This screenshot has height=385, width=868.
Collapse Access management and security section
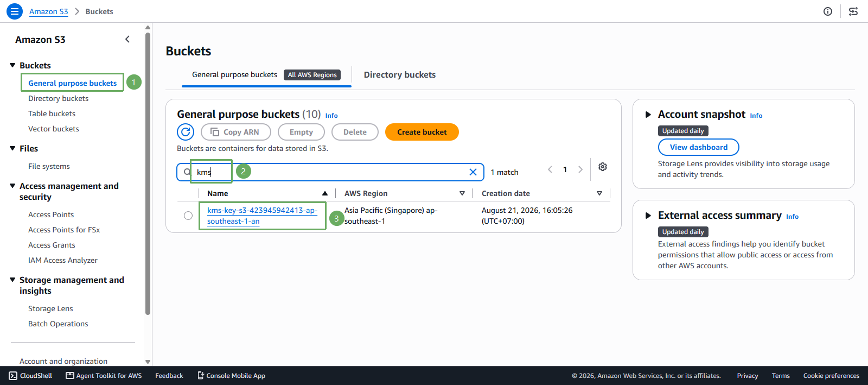tap(12, 186)
